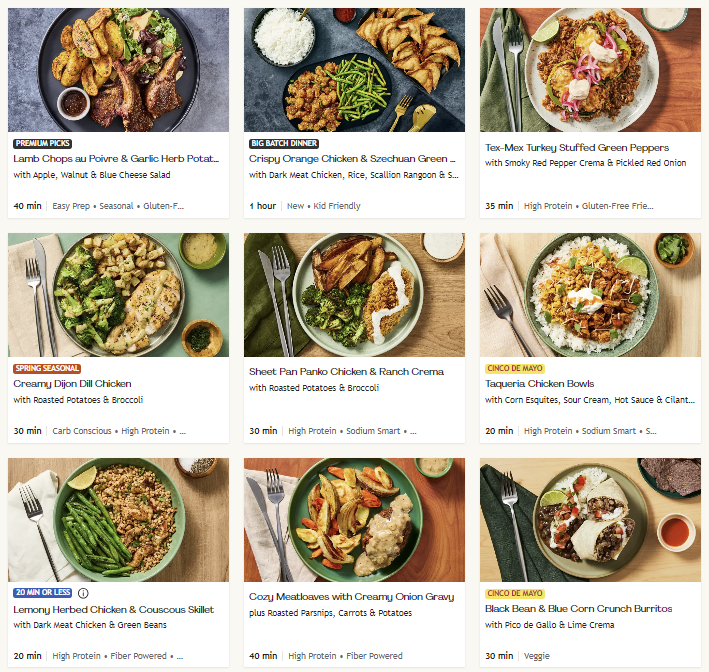This screenshot has width=709, height=672.
Task: Click the Cinco de Mayo badge on Taqueria Bowls
Action: [x=515, y=368]
